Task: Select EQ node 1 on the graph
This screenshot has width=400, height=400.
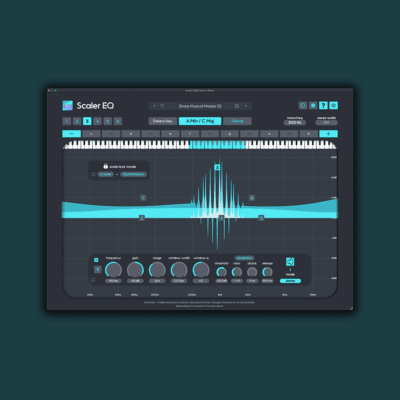Action: [143, 198]
